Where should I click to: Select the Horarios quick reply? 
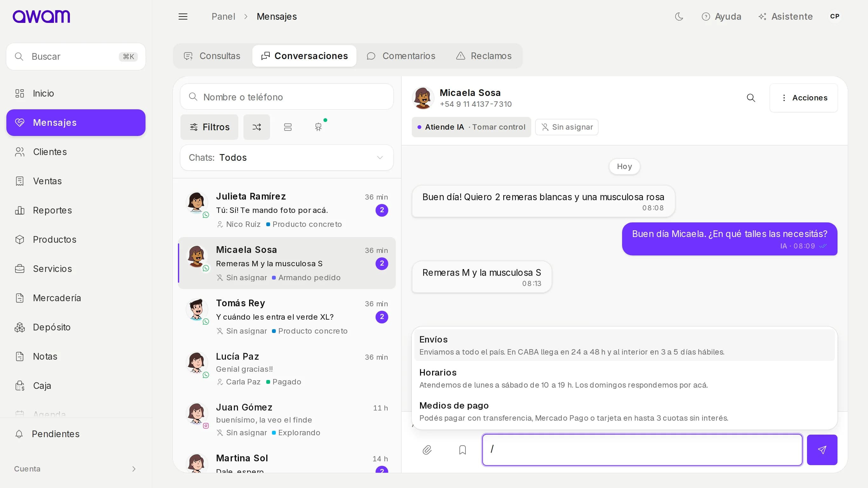pyautogui.click(x=624, y=378)
